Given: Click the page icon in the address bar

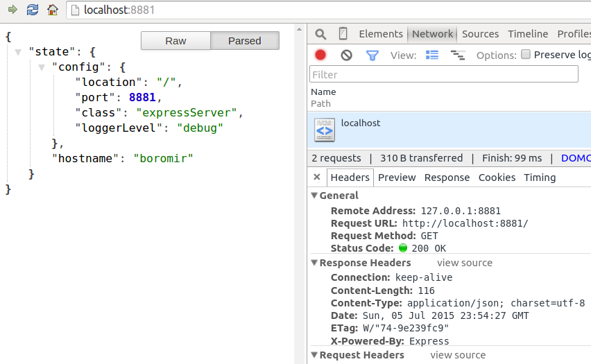Looking at the screenshot, I should (x=75, y=10).
